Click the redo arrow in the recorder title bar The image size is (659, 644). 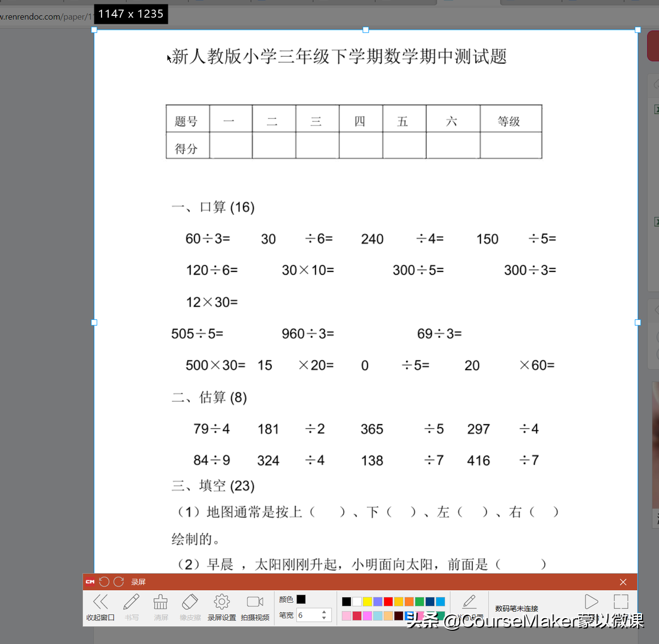119,582
